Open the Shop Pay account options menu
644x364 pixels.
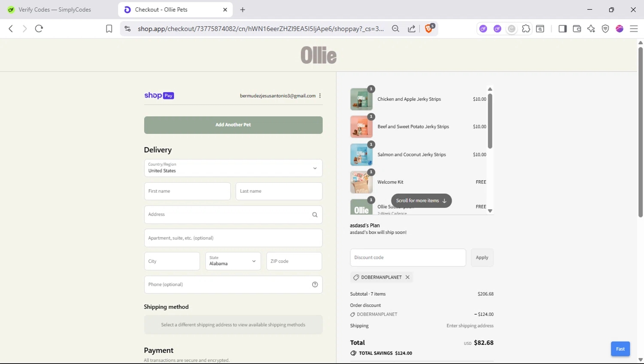pos(320,96)
